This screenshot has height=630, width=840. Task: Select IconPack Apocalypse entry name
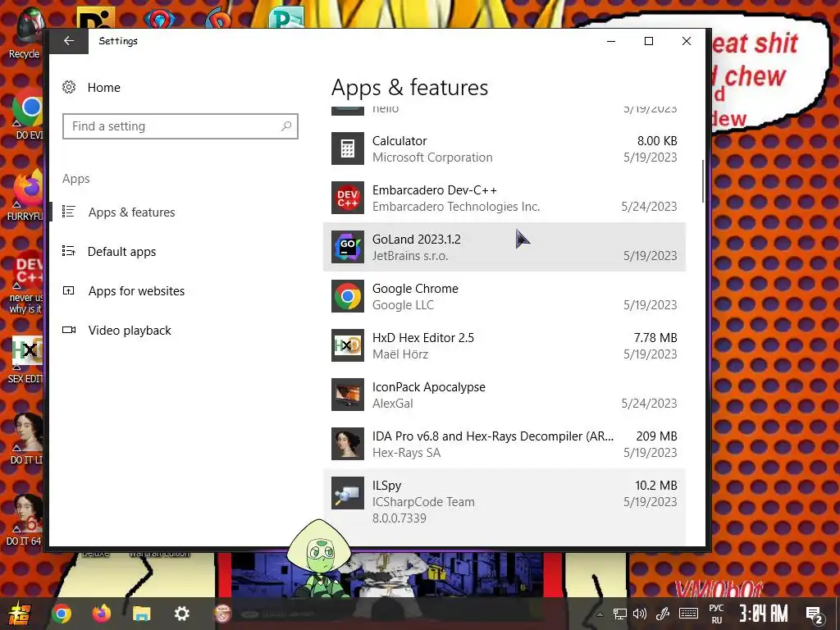click(428, 387)
